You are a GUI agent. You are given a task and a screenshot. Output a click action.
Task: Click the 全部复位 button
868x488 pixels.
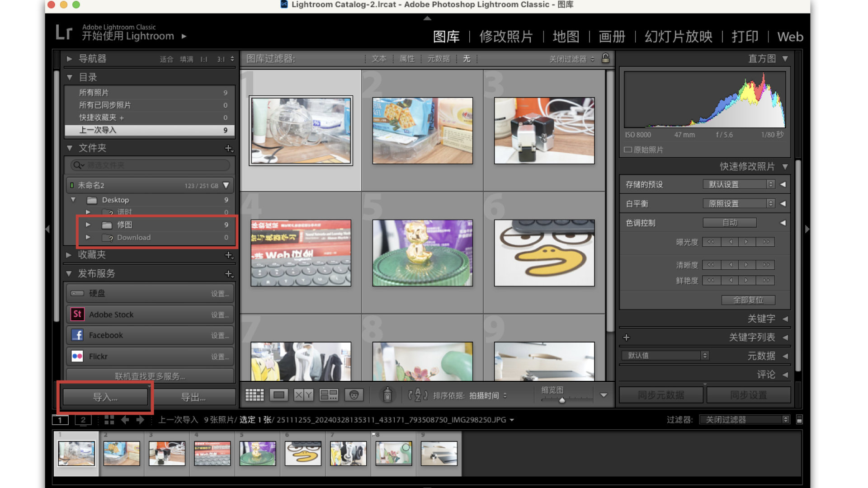point(748,300)
